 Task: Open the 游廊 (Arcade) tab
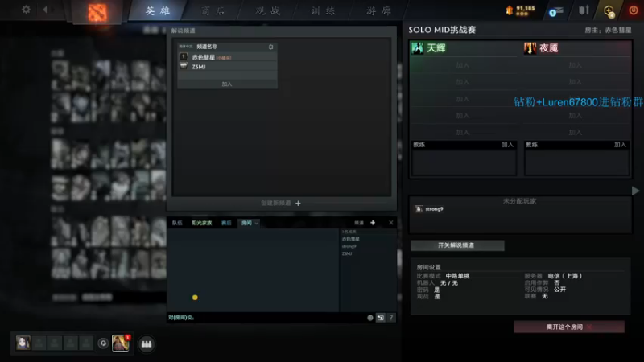click(378, 10)
